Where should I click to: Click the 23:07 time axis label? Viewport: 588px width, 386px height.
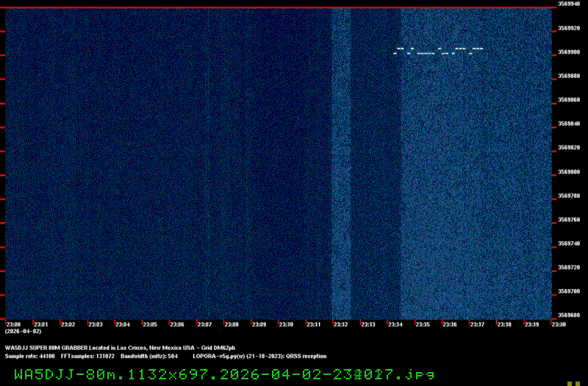204,324
